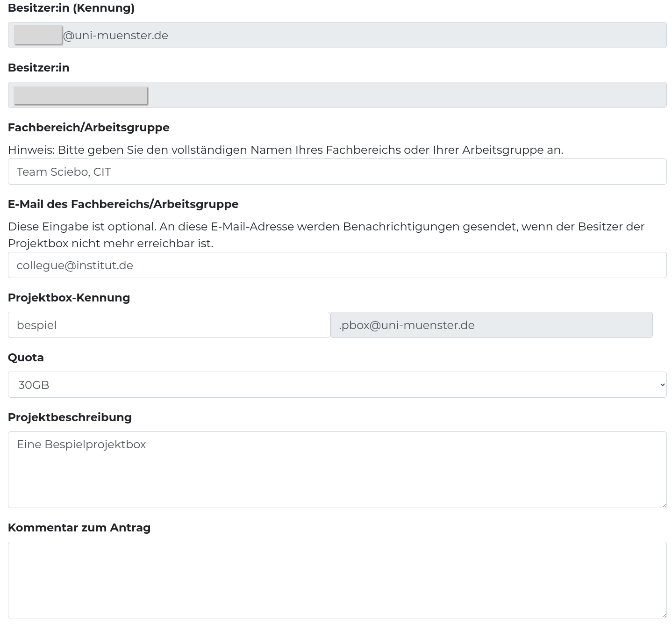Click the Besitzer:in (Kennung) heading label
This screenshot has width=672, height=624.
tap(71, 8)
